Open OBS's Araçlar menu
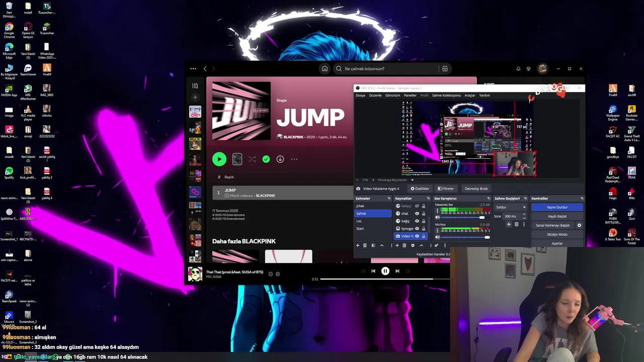 click(470, 96)
